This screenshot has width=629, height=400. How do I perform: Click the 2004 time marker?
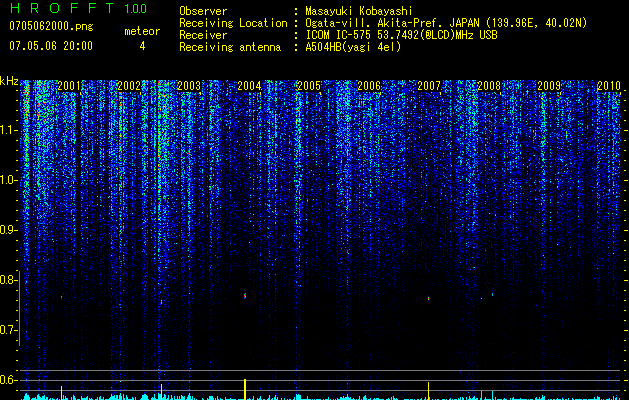tap(249, 86)
